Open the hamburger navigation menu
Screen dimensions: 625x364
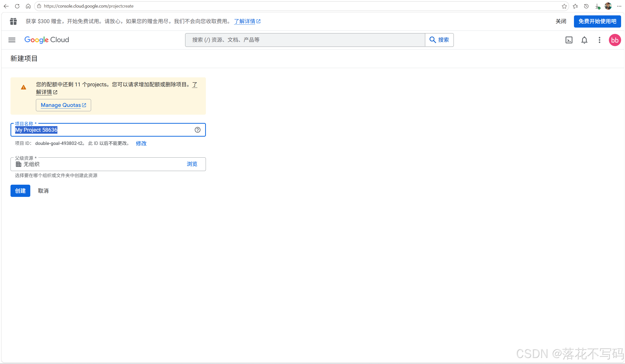pyautogui.click(x=12, y=40)
